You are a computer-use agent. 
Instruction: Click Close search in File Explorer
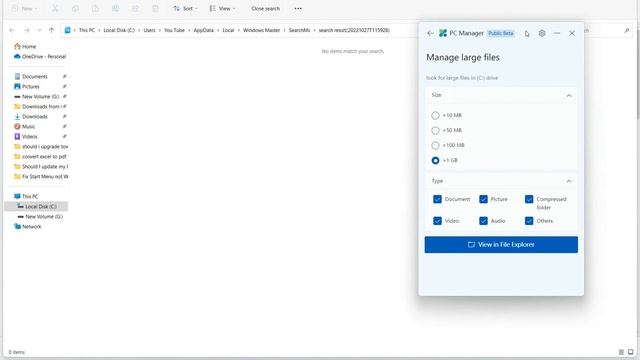[265, 9]
